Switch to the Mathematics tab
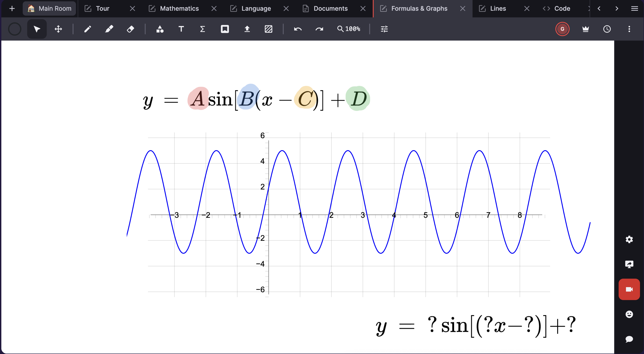 (x=179, y=8)
